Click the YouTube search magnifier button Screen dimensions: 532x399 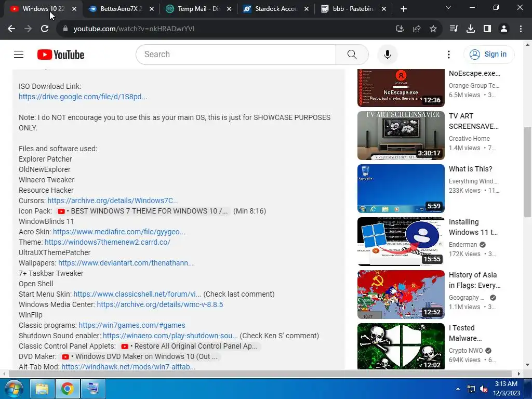pos(352,54)
